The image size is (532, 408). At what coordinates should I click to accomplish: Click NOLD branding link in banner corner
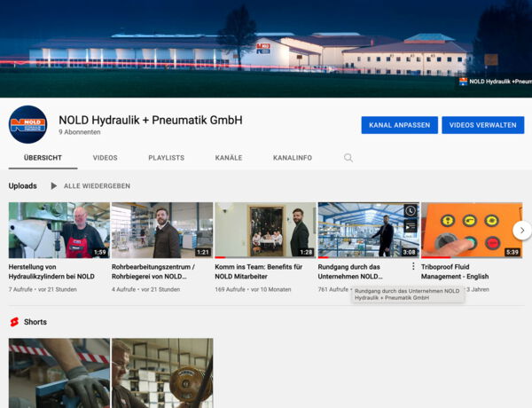[x=496, y=82]
